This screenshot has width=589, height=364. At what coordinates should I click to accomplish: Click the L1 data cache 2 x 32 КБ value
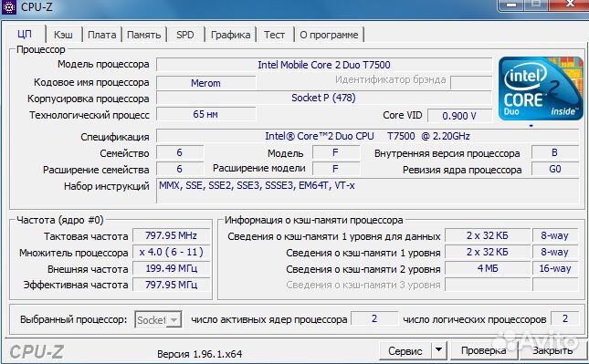click(x=488, y=235)
